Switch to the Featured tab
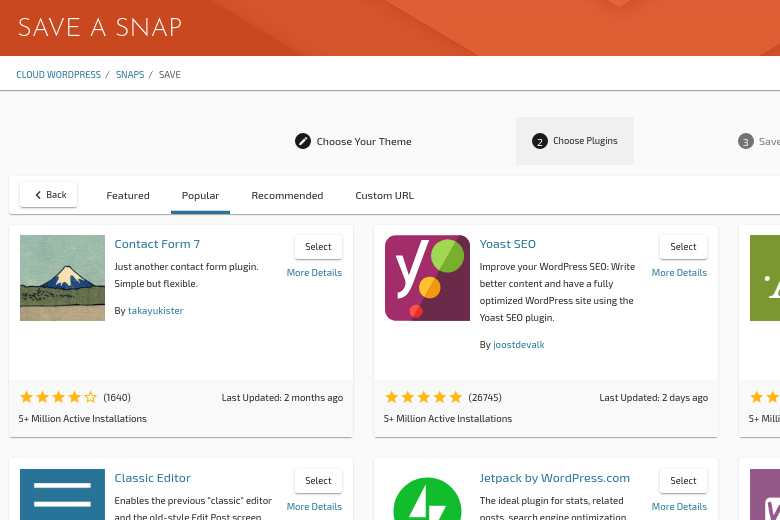This screenshot has height=520, width=780. pyautogui.click(x=128, y=196)
